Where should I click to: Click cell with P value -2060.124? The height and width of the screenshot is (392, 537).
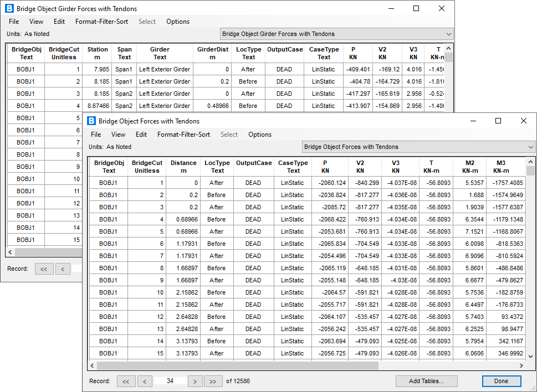click(x=330, y=183)
